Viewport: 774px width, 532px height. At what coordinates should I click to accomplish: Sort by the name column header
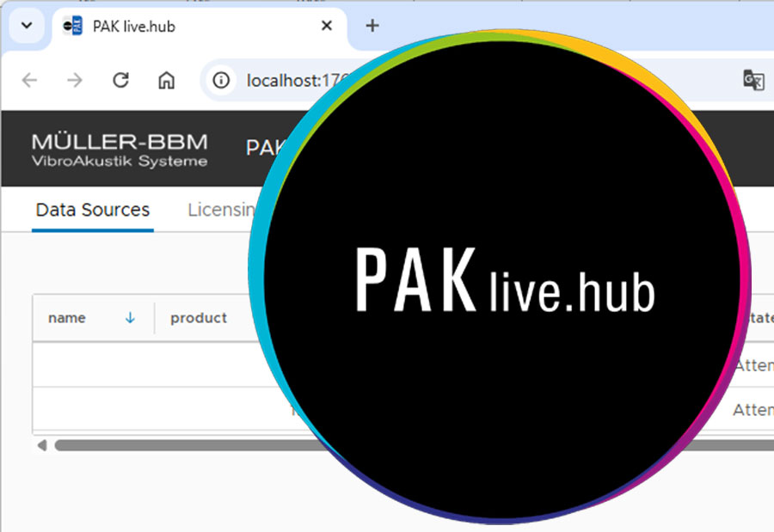[67, 318]
